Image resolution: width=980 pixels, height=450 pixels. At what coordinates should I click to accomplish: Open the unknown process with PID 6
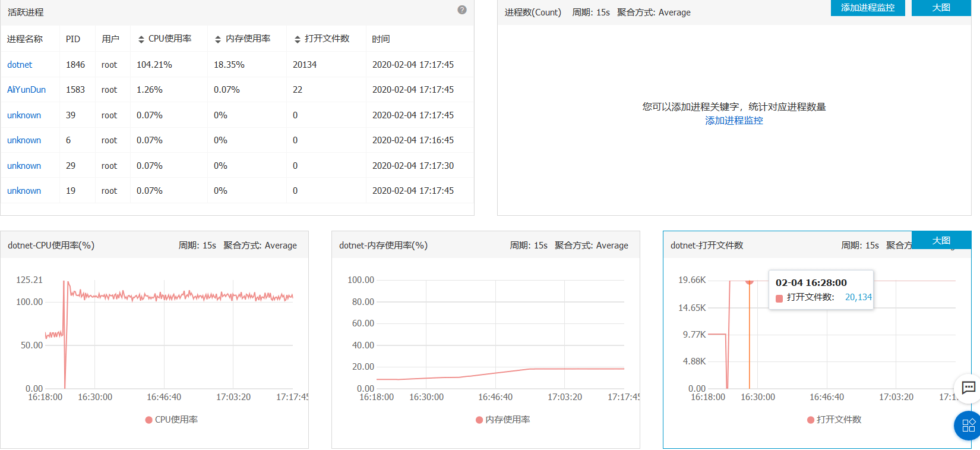[24, 140]
